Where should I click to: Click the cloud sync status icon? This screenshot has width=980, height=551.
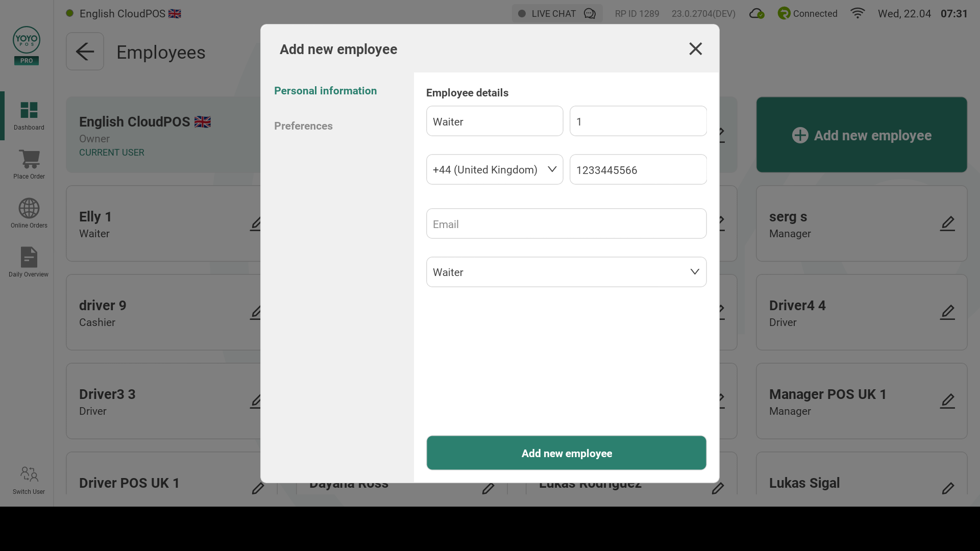[x=756, y=14]
